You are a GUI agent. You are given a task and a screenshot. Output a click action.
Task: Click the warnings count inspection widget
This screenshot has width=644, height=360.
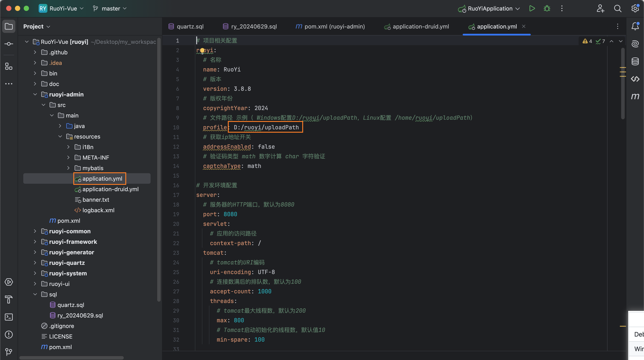587,41
